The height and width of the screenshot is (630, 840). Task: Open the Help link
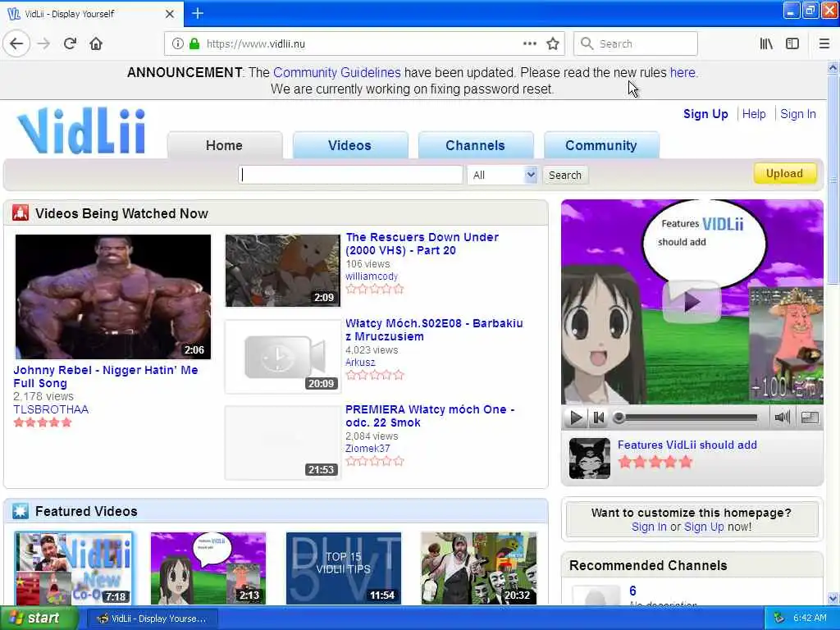coord(754,114)
